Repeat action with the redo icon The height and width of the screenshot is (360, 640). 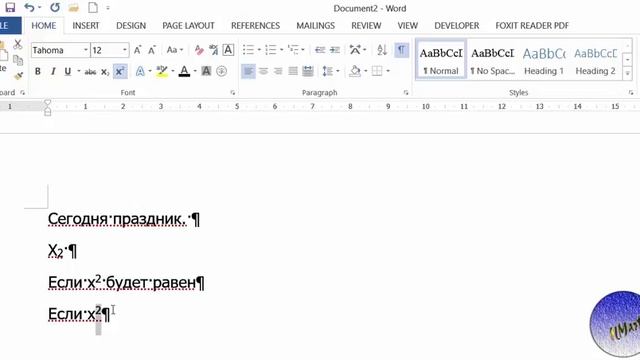(x=55, y=7)
